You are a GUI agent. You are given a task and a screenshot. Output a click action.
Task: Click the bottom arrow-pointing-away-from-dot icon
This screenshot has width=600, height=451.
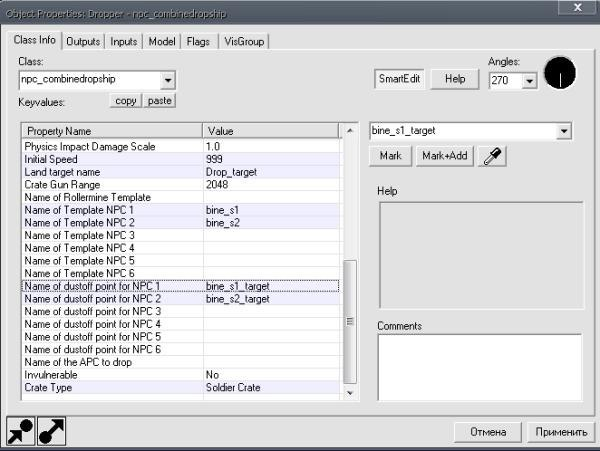pyautogui.click(x=52, y=431)
